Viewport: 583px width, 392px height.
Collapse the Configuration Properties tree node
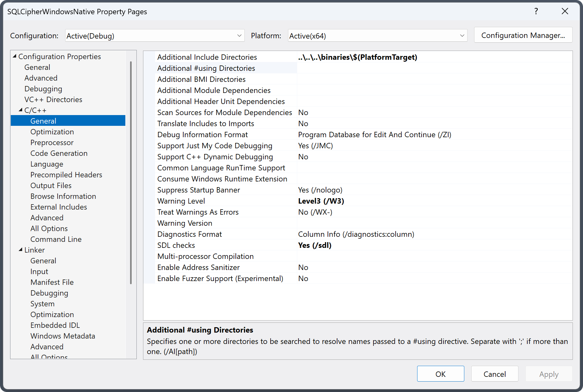point(15,56)
